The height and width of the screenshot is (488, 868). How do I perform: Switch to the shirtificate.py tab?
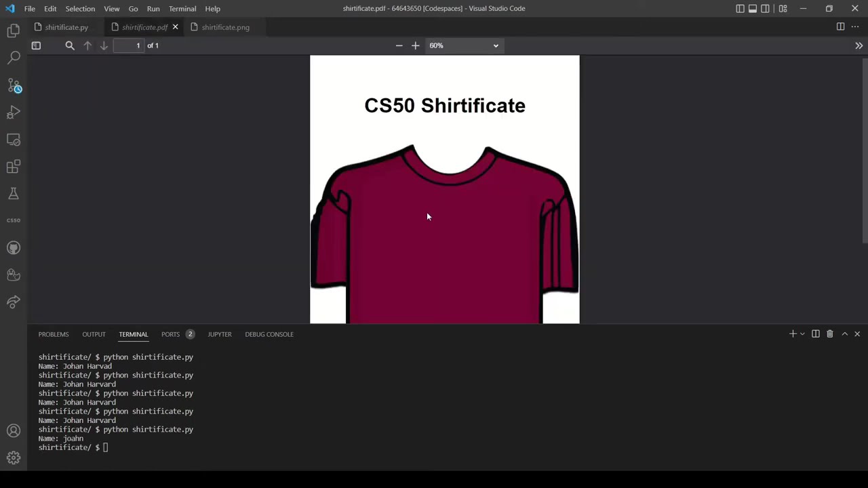pos(66,27)
